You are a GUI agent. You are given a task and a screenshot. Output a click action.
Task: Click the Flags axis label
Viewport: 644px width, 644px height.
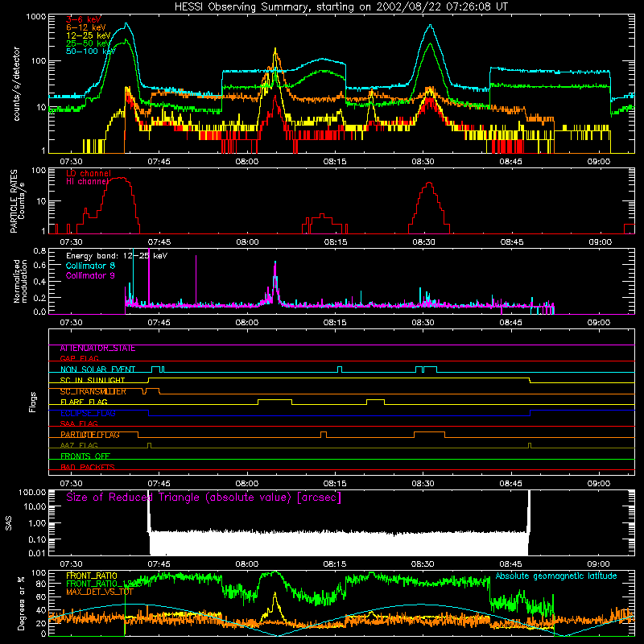pos(32,402)
